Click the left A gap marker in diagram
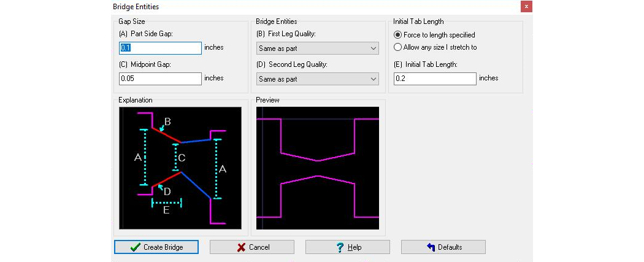 tap(139, 158)
